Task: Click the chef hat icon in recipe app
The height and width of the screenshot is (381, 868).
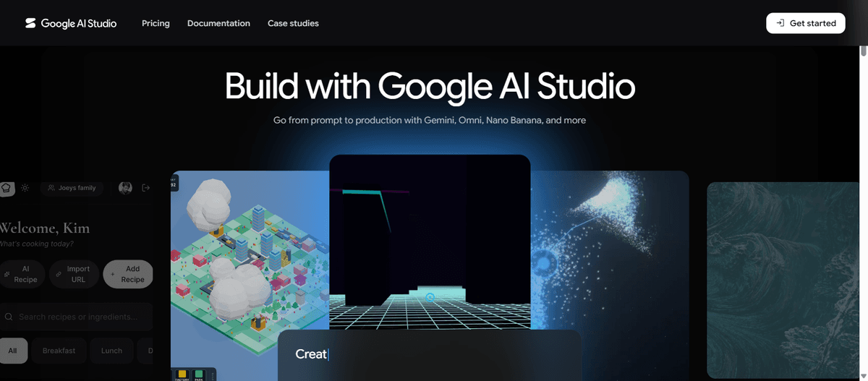Action: coord(6,188)
